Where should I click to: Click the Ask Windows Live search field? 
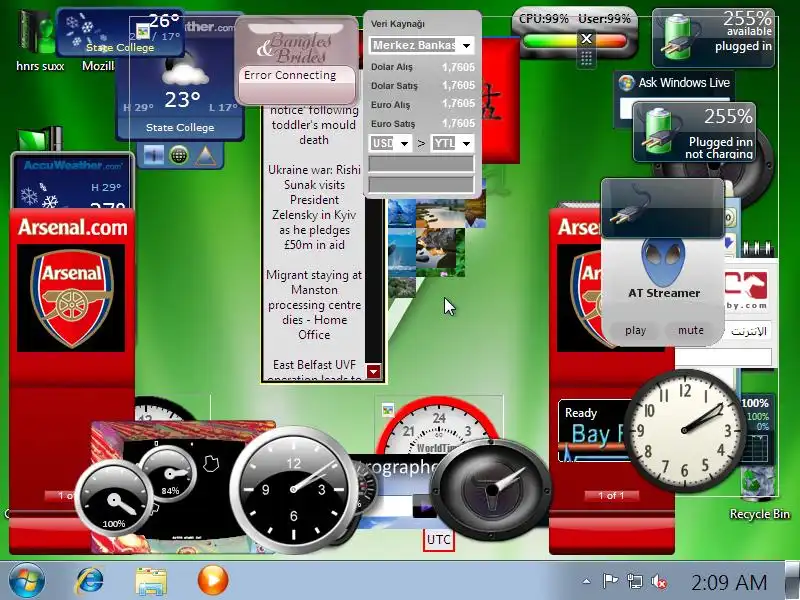pyautogui.click(x=628, y=108)
